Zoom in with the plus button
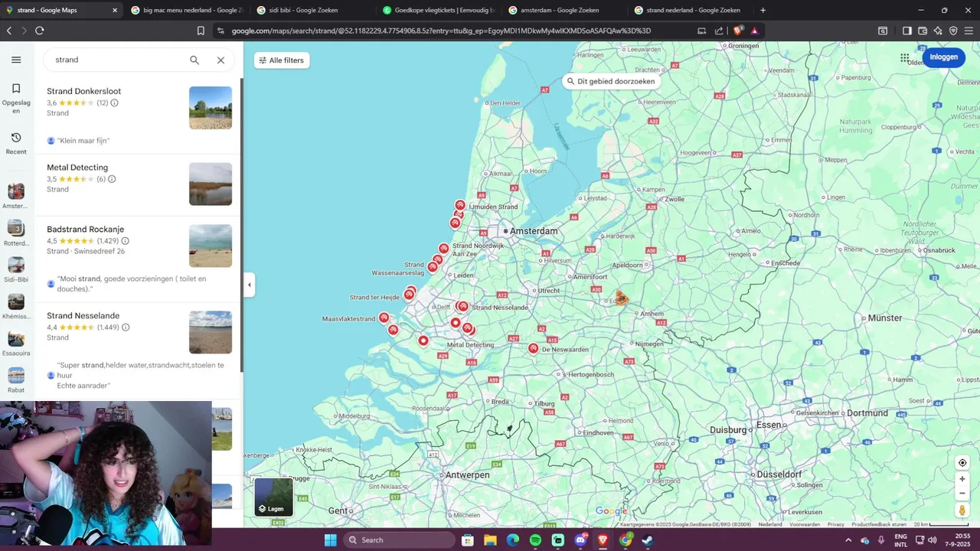Image resolution: width=980 pixels, height=551 pixels. 962,479
